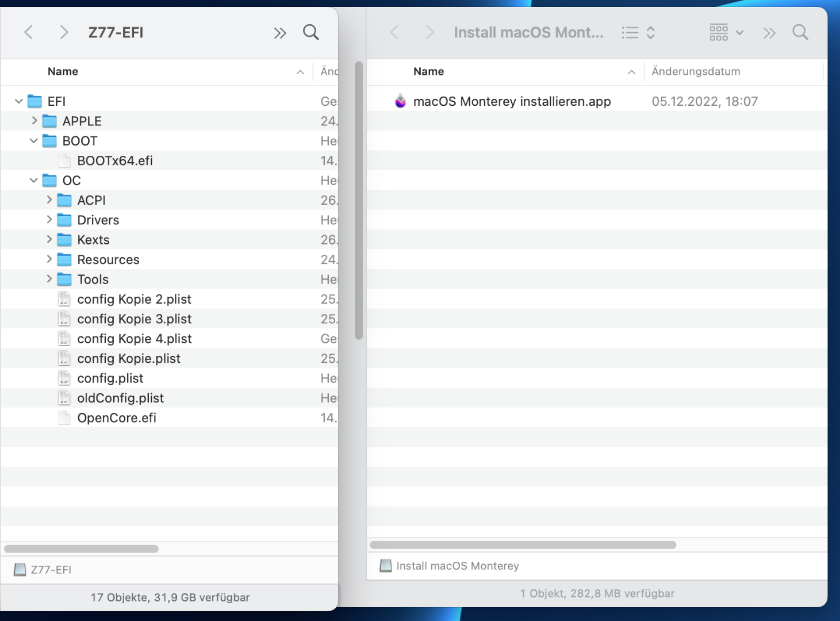Open the toolbar overflow chevrons in Z77-EFI window
The image size is (840, 621).
pos(280,33)
